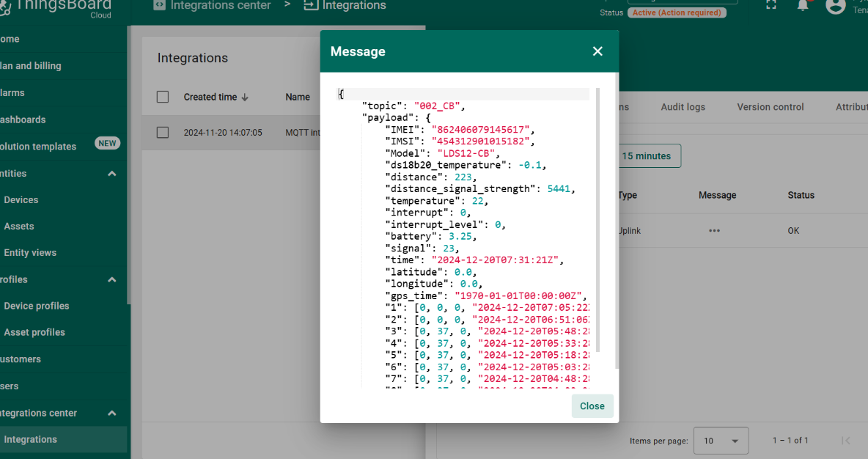Image resolution: width=868 pixels, height=459 pixels.
Task: Open the user account avatar menu
Action: point(835,6)
